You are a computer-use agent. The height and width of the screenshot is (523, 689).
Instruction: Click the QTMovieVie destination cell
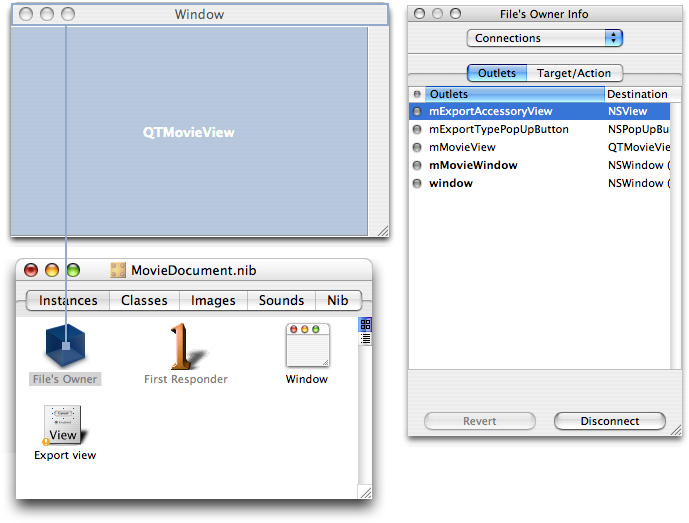[638, 147]
